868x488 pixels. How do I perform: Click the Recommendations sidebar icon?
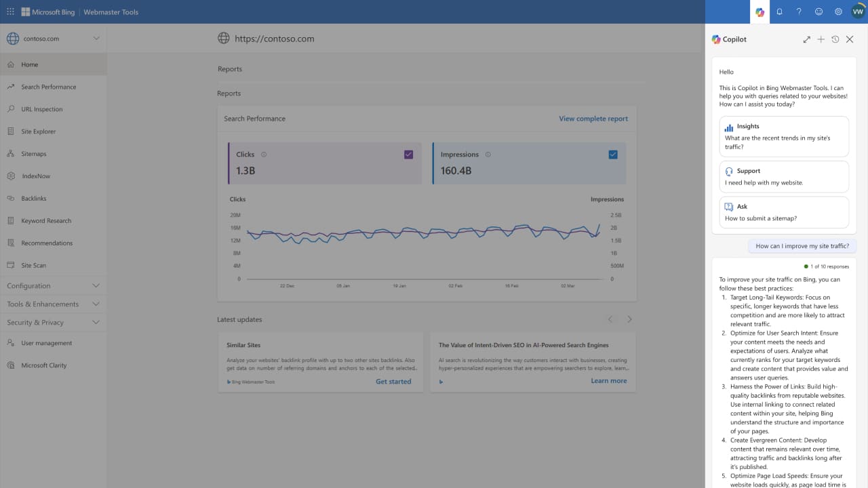11,243
